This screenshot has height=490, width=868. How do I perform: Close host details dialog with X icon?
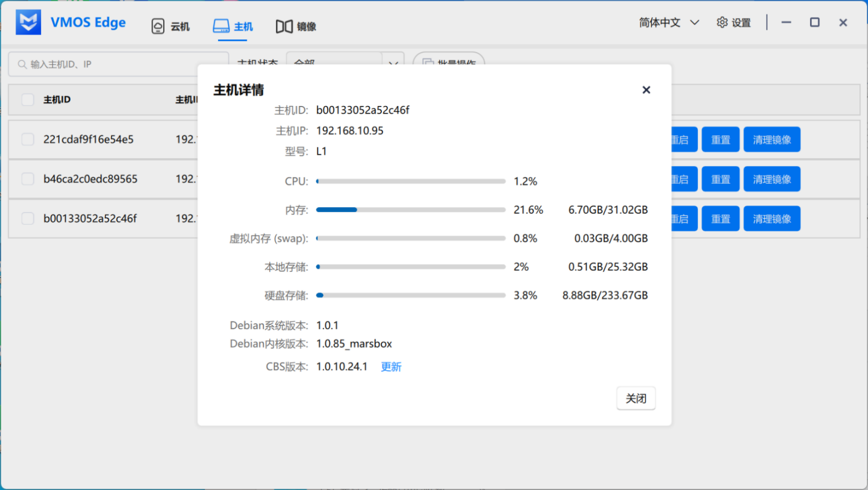pos(646,90)
